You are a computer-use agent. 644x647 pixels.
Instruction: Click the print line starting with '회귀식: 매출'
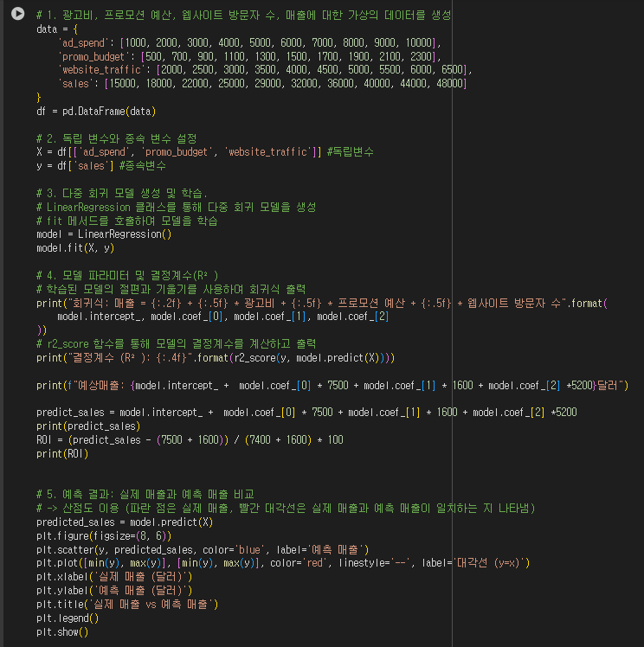[322, 304]
